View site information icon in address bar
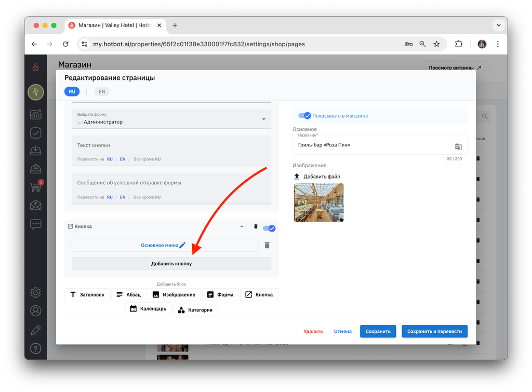 85,44
